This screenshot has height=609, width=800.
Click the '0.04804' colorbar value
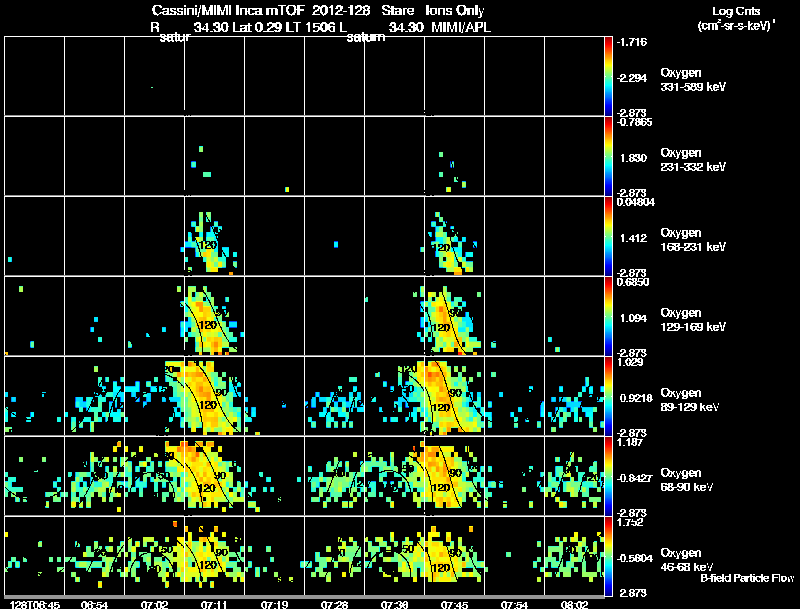point(636,202)
